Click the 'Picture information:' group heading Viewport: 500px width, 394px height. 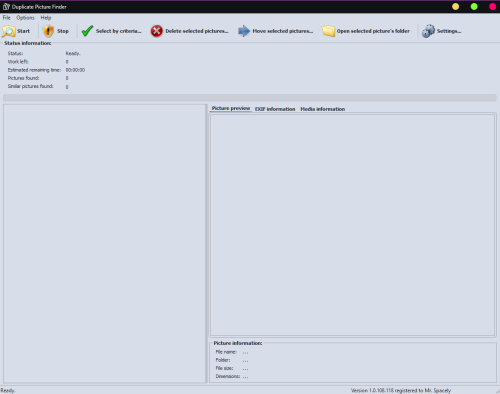tap(238, 343)
